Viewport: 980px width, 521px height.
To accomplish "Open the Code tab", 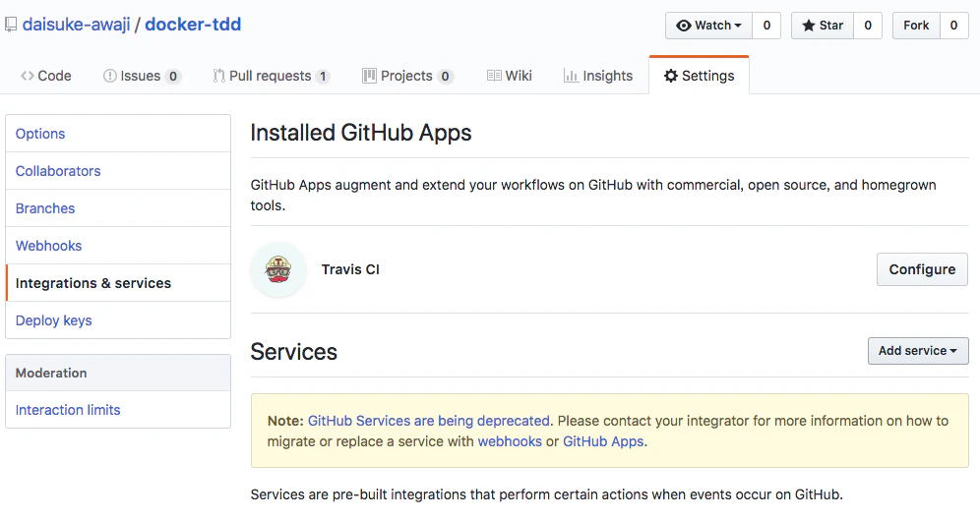I will coord(45,76).
